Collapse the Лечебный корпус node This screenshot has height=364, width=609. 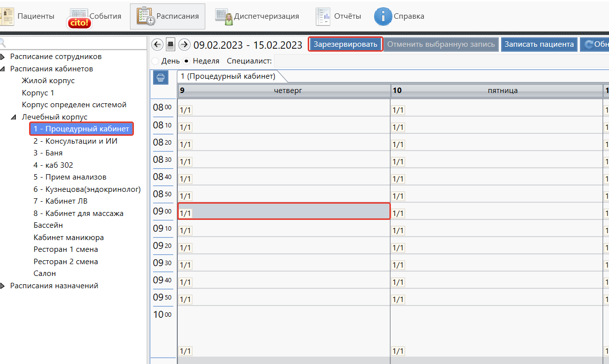point(14,117)
